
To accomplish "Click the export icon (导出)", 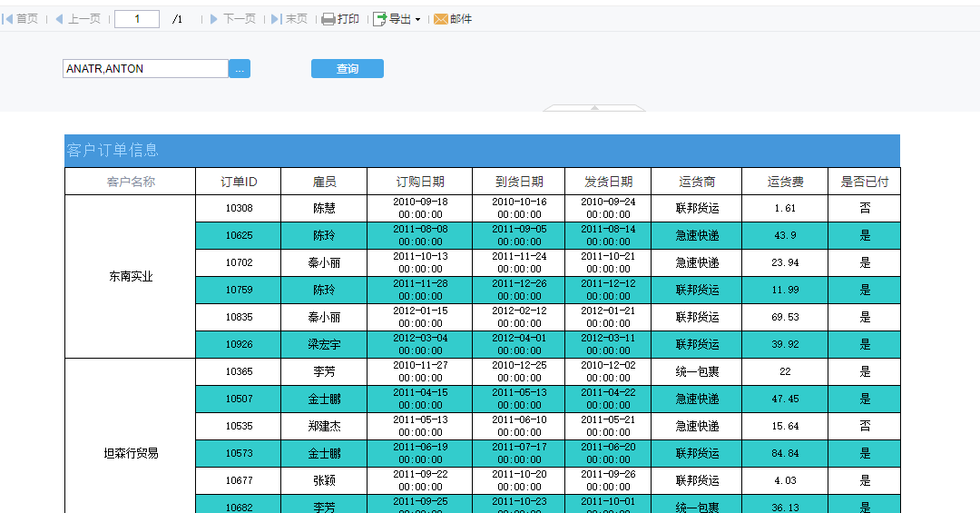I will (x=379, y=19).
